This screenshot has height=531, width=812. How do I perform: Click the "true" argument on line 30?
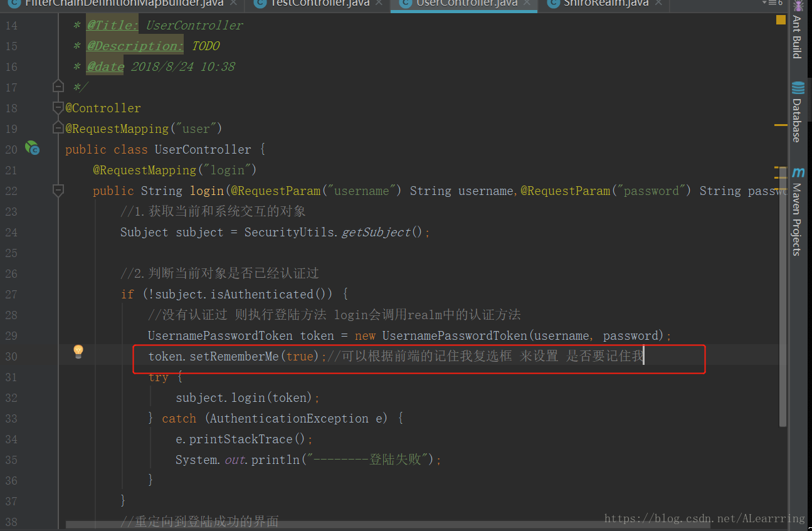pos(300,356)
